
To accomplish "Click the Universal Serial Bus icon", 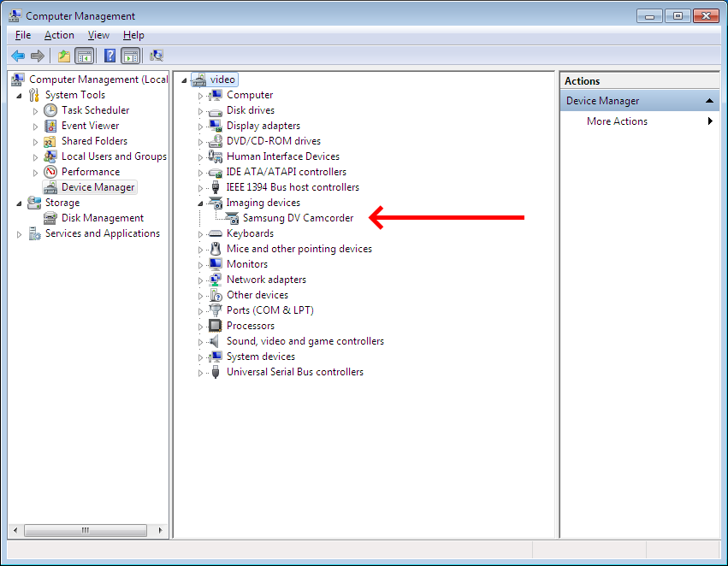I will tap(216, 372).
